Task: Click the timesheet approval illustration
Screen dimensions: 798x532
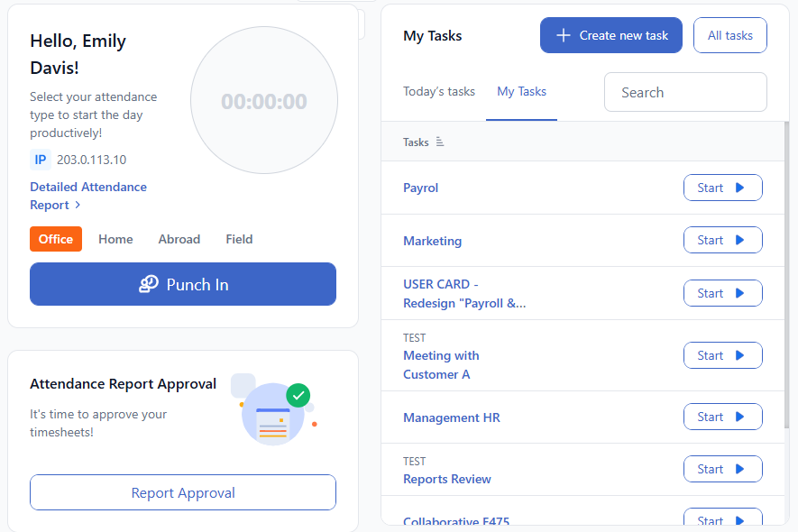Action: coord(274,409)
